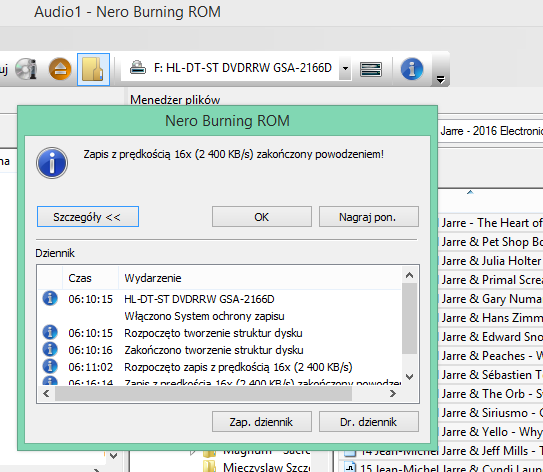543x472 pixels.
Task: Click left pane scrollbar down arrow
Action: [113, 455]
